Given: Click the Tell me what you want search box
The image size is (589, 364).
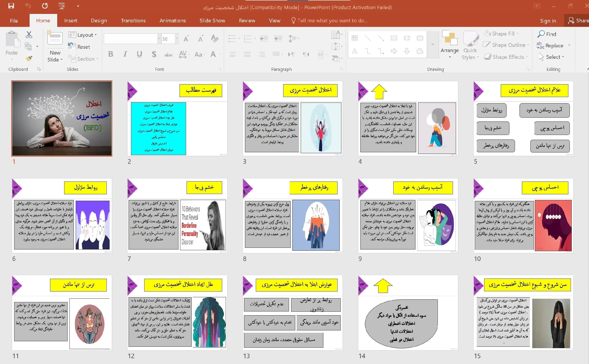Looking at the screenshot, I should (x=329, y=21).
